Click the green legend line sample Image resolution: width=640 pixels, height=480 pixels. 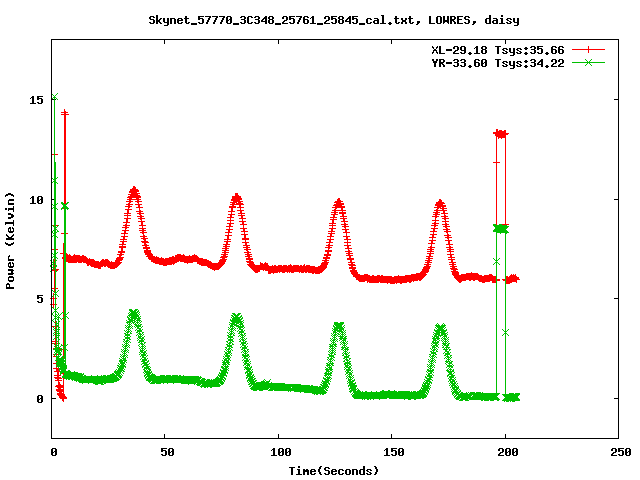[x=588, y=62]
